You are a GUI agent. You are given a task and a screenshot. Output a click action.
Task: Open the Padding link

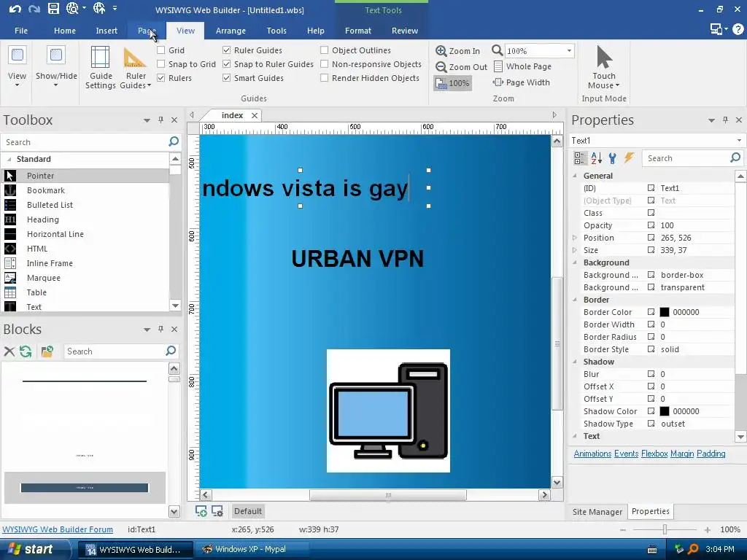tap(711, 454)
